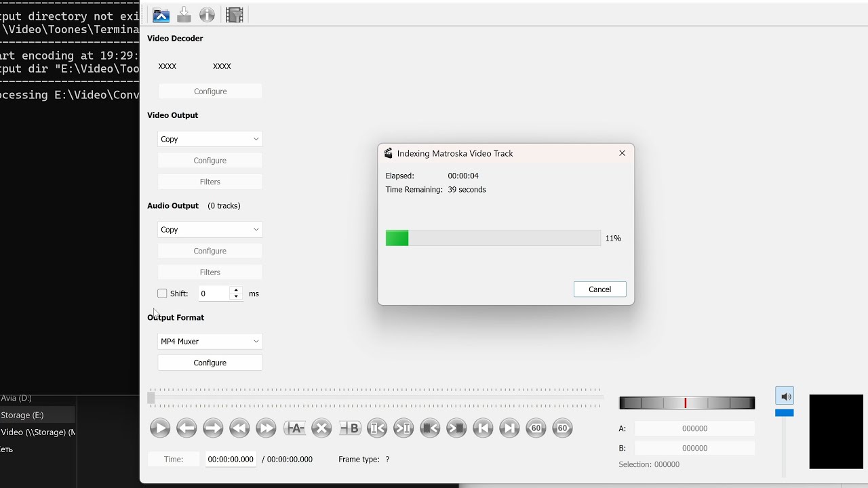
Task: Go to next frame with the right arrow
Action: click(213, 428)
